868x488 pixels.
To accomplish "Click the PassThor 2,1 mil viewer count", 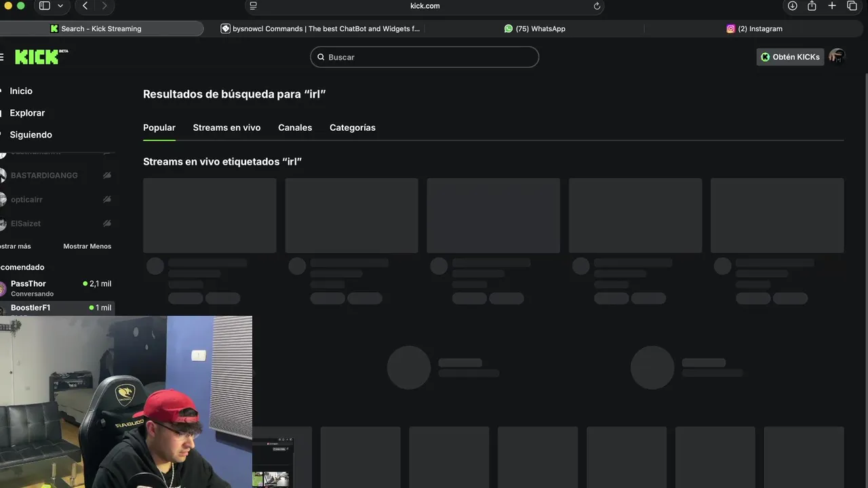I will point(97,284).
